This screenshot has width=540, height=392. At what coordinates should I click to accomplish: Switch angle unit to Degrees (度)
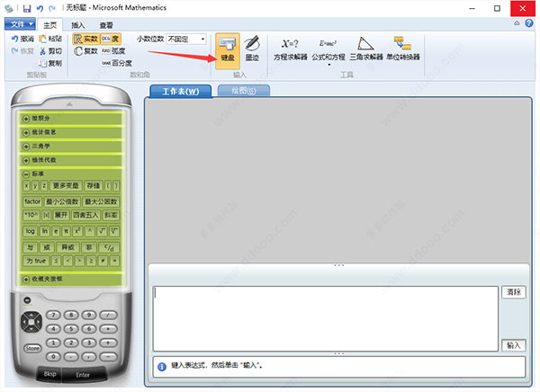[111, 39]
